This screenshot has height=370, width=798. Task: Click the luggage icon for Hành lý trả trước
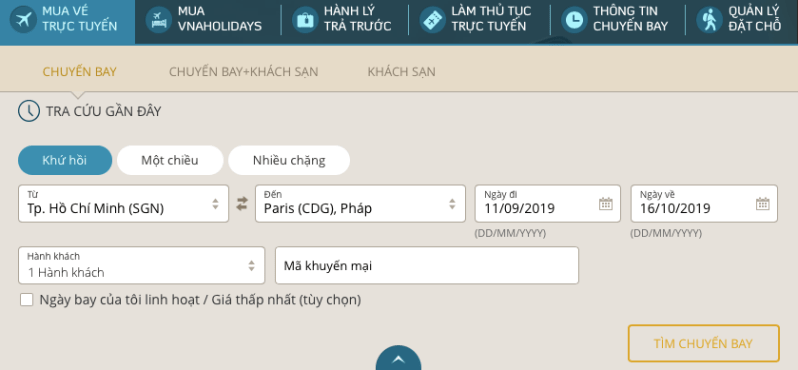point(305,20)
